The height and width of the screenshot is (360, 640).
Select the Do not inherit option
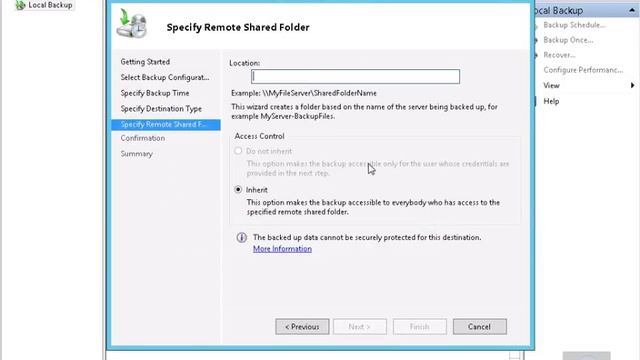[x=238, y=151]
